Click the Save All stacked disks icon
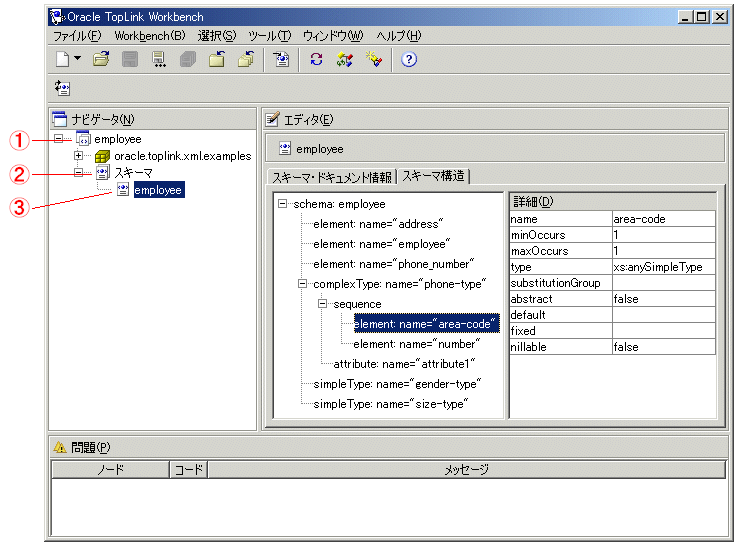This screenshot has height=545, width=736. click(x=188, y=59)
